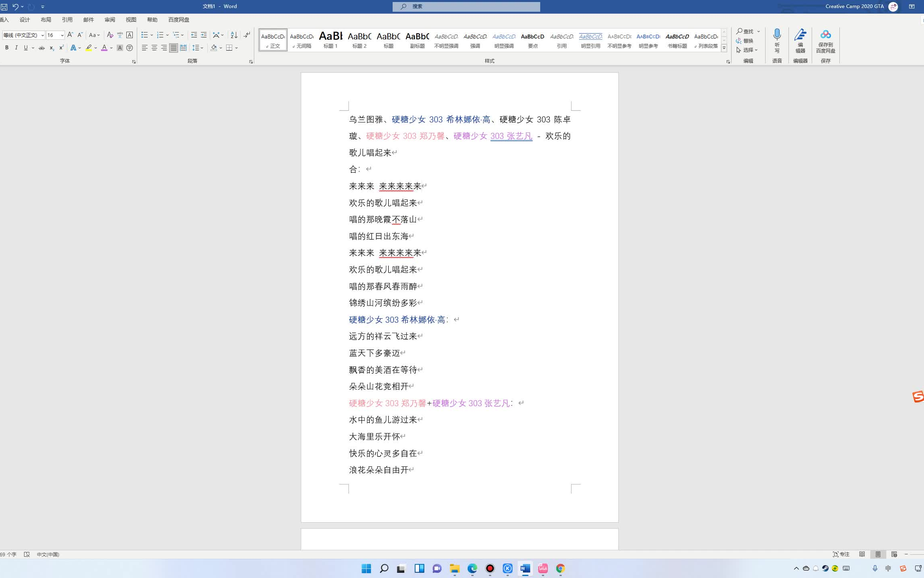Toggle underline formatting
Viewport: 924px width, 578px height.
pos(26,48)
